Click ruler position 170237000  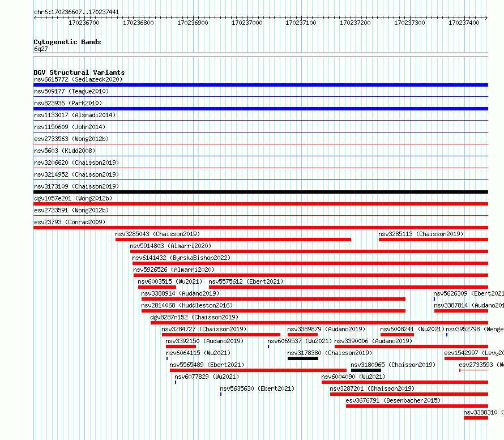(x=247, y=23)
